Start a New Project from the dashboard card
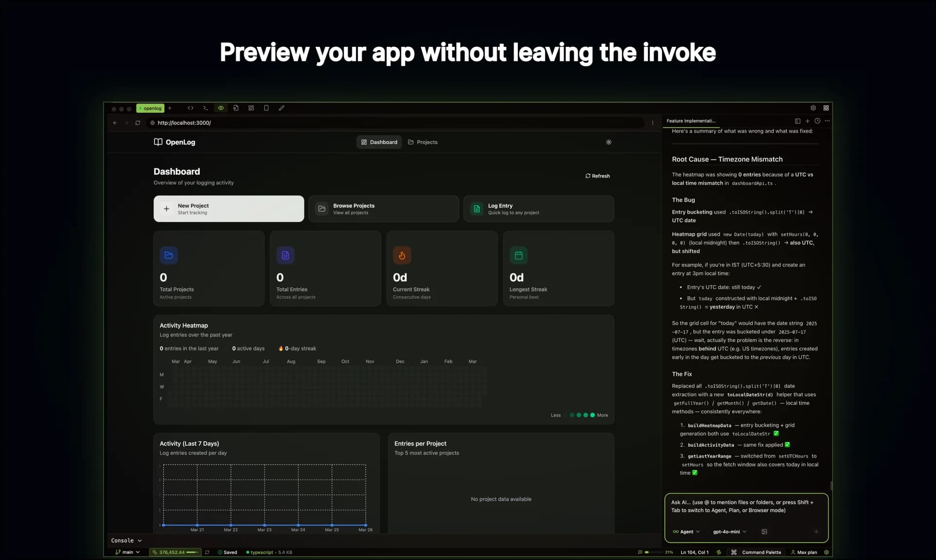Screen dimensions: 936x560 click(x=228, y=209)
